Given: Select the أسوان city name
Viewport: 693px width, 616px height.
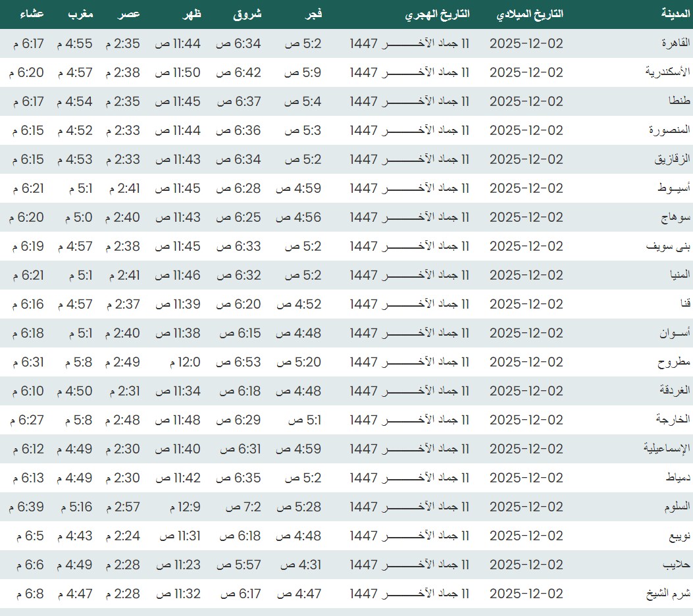Looking at the screenshot, I should point(675,333).
